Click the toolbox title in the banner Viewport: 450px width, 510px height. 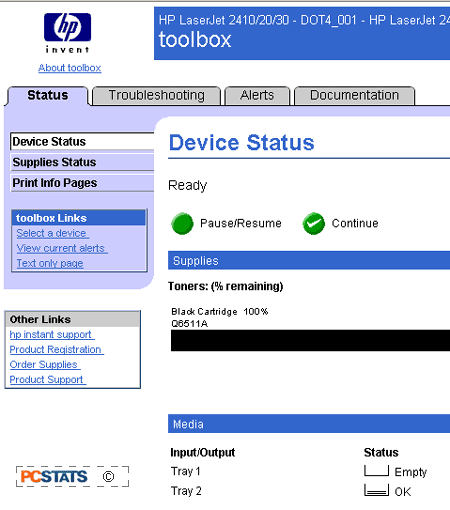[x=195, y=40]
